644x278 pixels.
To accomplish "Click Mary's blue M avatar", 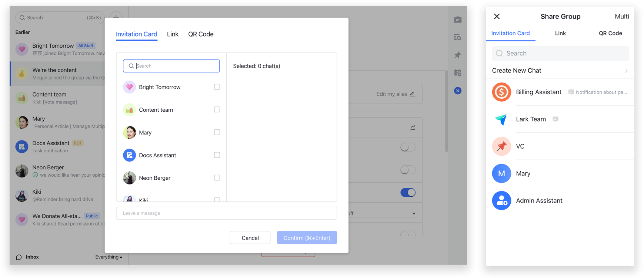I will coord(501,173).
